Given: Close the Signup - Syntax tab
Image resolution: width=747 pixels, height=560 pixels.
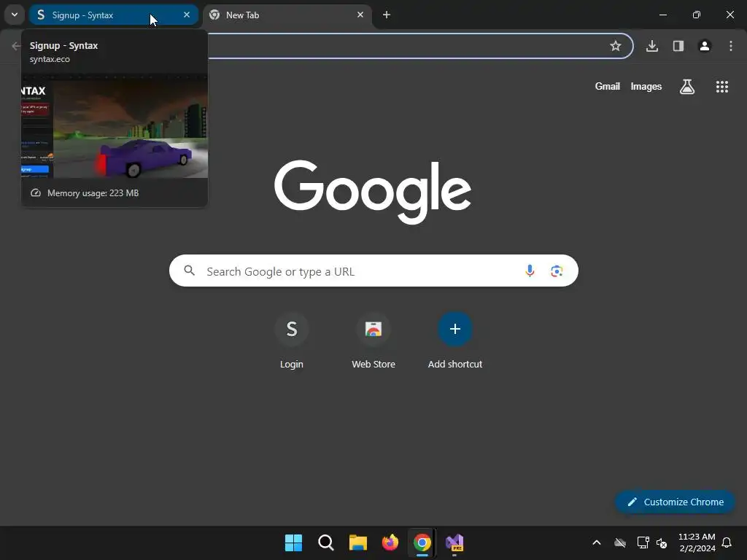Looking at the screenshot, I should pyautogui.click(x=187, y=15).
